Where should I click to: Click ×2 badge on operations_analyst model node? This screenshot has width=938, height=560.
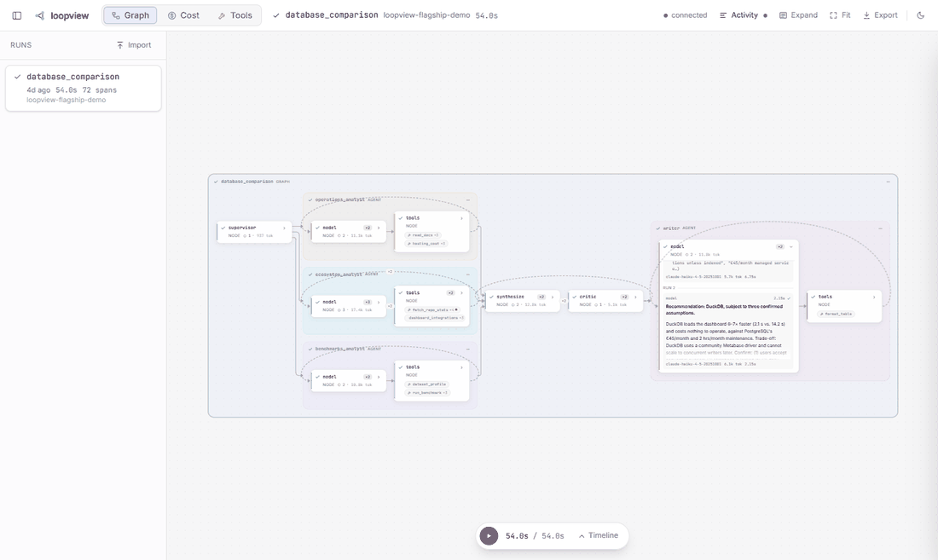pyautogui.click(x=368, y=228)
